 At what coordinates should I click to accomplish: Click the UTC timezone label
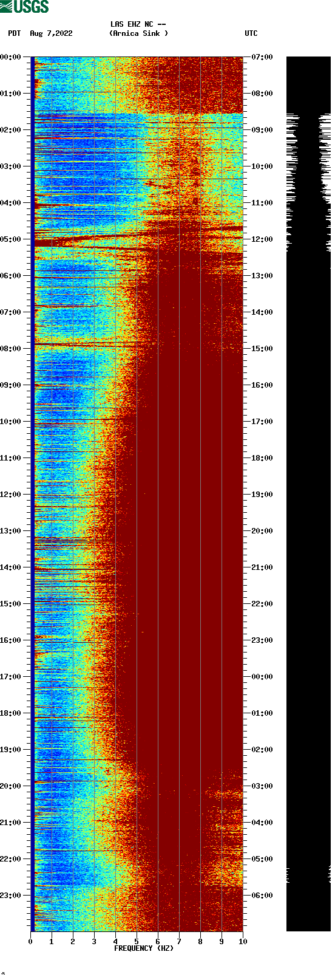click(251, 33)
